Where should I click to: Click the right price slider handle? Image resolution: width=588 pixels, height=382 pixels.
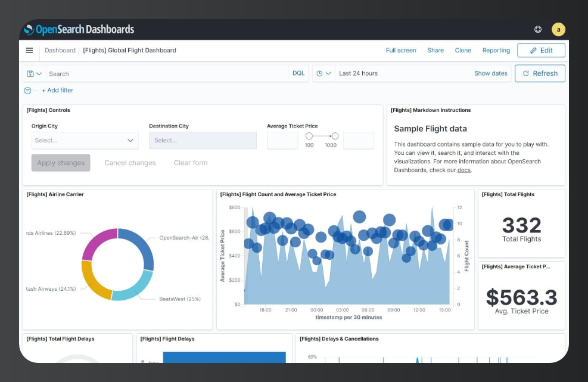coord(335,136)
